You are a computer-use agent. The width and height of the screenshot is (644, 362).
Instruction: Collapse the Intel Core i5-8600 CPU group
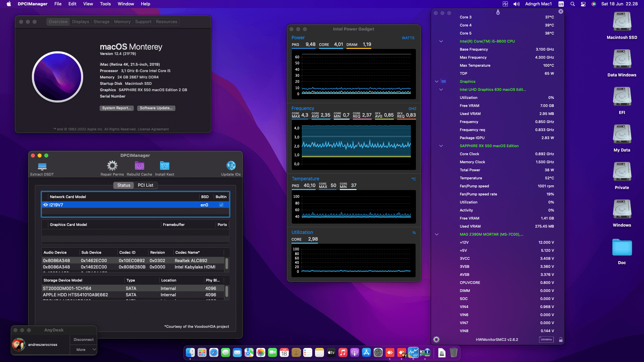pyautogui.click(x=441, y=41)
